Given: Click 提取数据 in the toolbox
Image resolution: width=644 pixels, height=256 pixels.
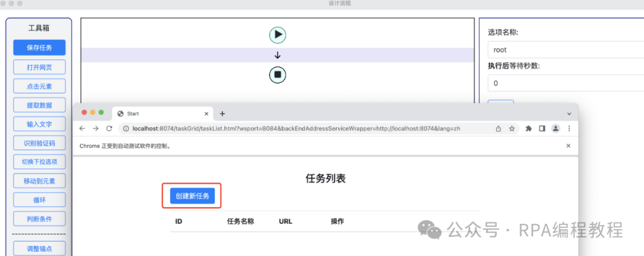Looking at the screenshot, I should (x=39, y=105).
